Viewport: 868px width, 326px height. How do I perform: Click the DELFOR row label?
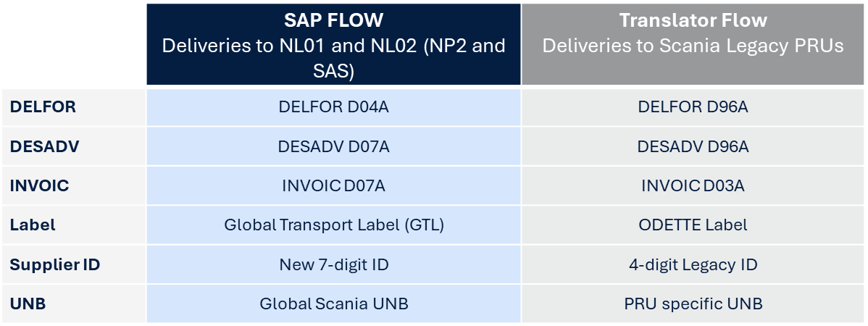click(x=43, y=107)
